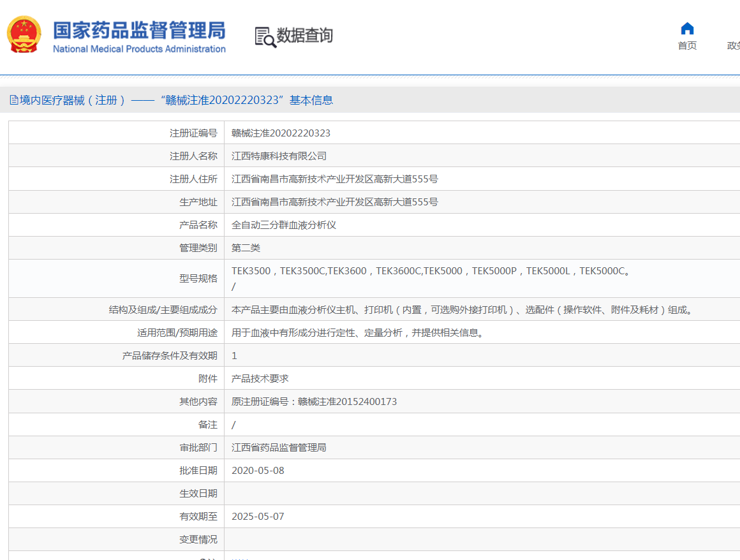Click the 备注 row label

click(x=208, y=425)
